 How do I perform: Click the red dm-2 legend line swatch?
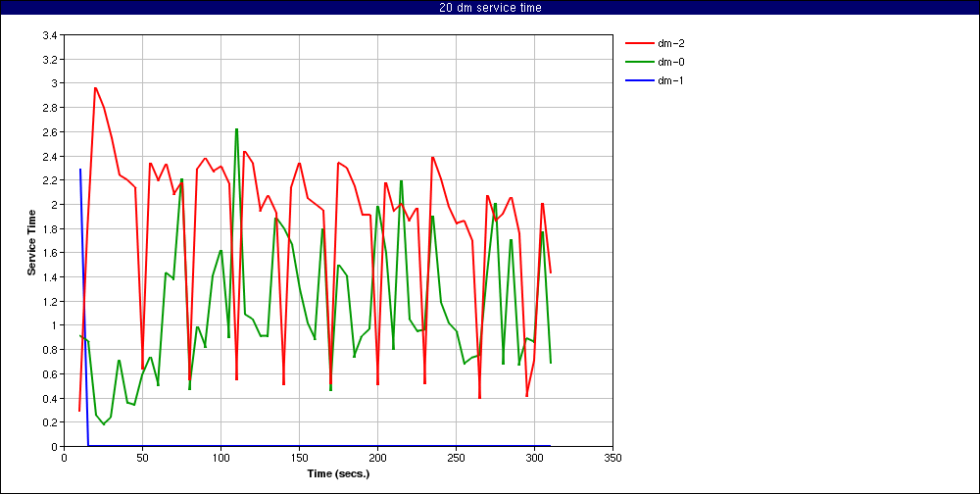[639, 44]
